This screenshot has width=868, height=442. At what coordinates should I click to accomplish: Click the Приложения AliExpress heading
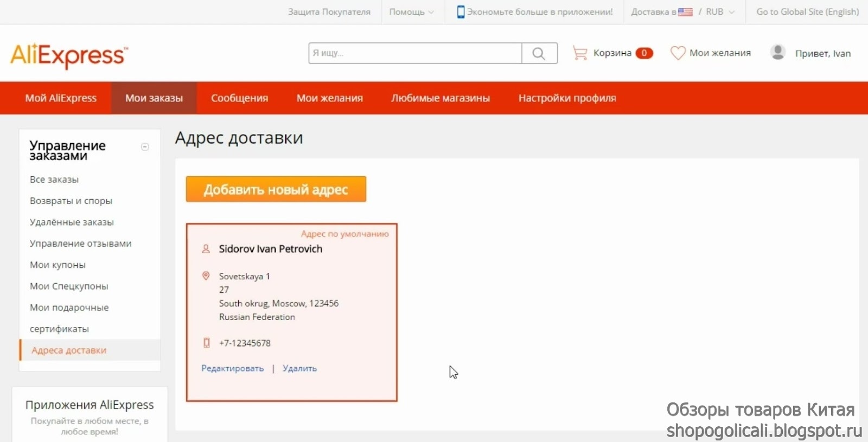90,405
